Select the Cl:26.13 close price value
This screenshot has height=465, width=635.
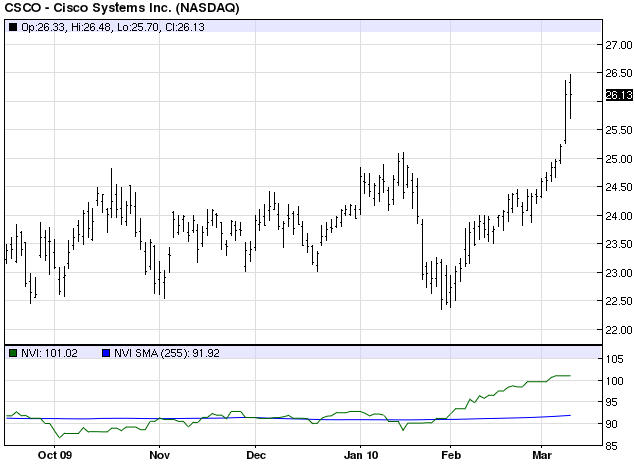click(185, 27)
